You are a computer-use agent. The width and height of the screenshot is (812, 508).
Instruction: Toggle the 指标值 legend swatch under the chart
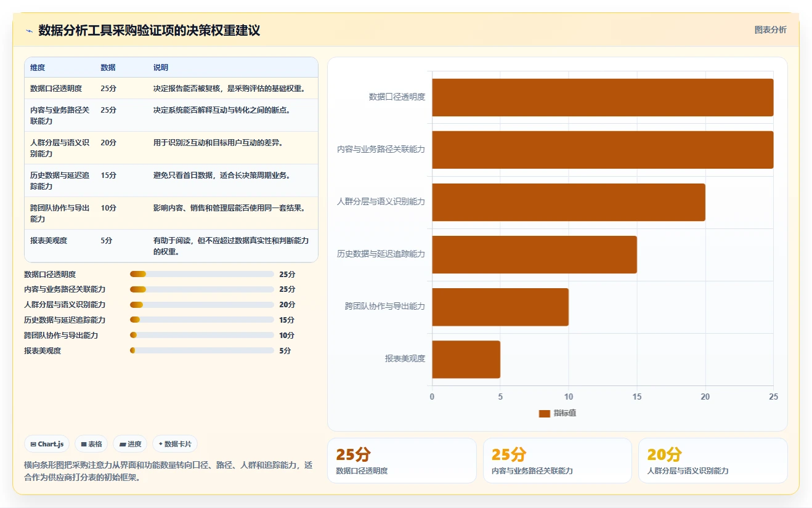click(544, 413)
